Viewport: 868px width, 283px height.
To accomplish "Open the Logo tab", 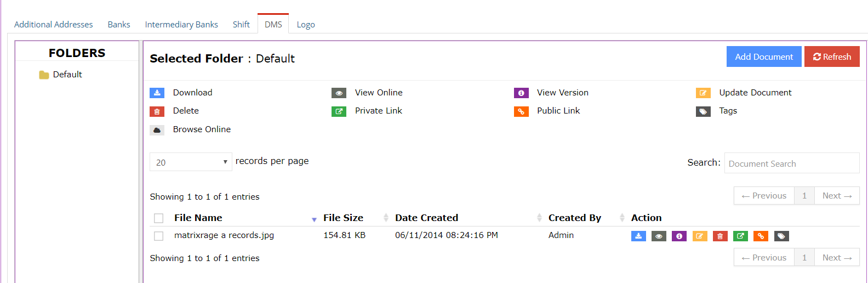I will click(306, 24).
